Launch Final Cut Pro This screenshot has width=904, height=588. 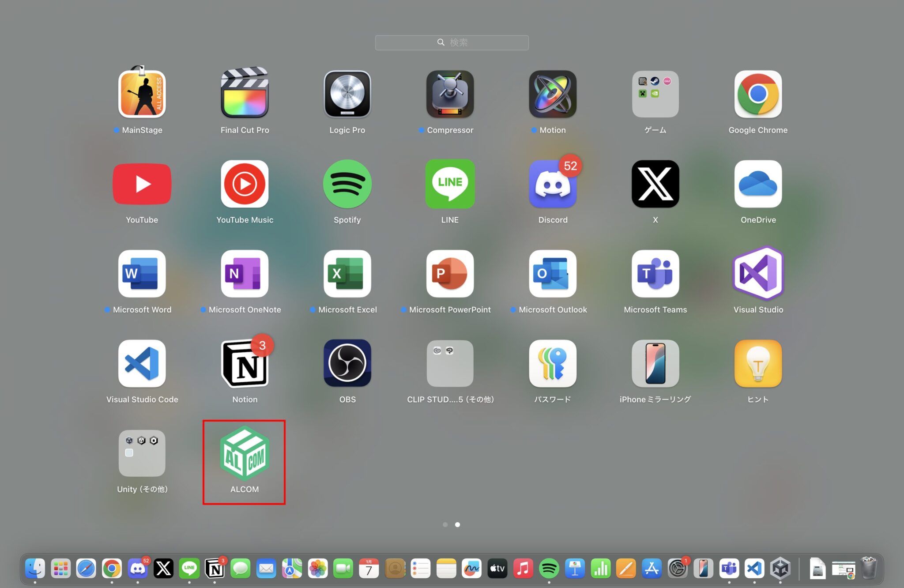pyautogui.click(x=245, y=94)
